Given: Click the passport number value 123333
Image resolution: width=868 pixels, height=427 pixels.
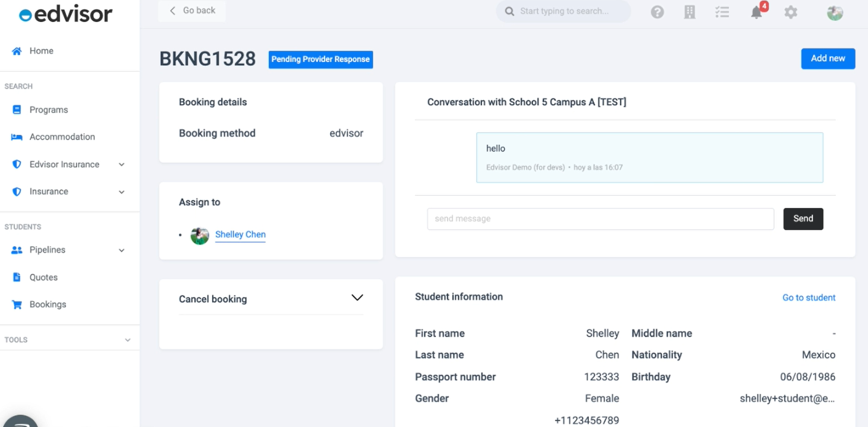Looking at the screenshot, I should coord(601,377).
